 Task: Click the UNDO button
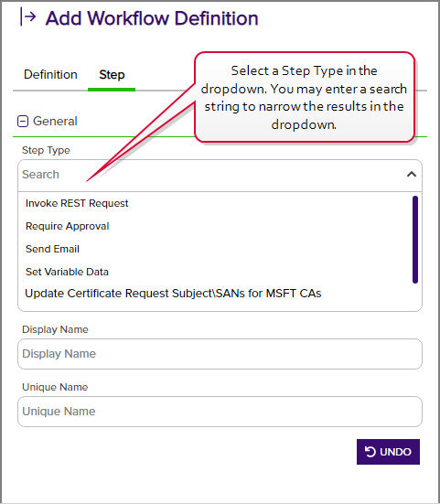pos(388,452)
